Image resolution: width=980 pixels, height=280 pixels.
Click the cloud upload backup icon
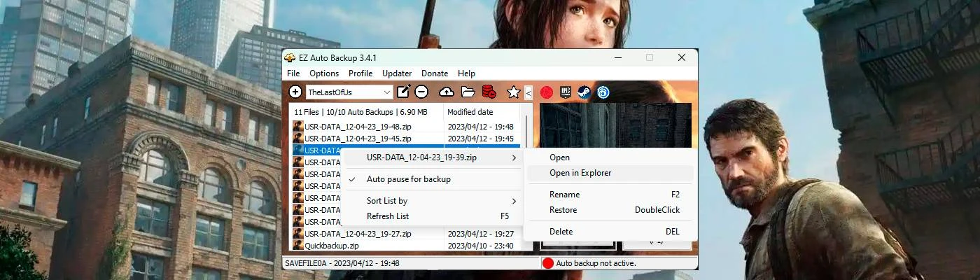click(447, 92)
